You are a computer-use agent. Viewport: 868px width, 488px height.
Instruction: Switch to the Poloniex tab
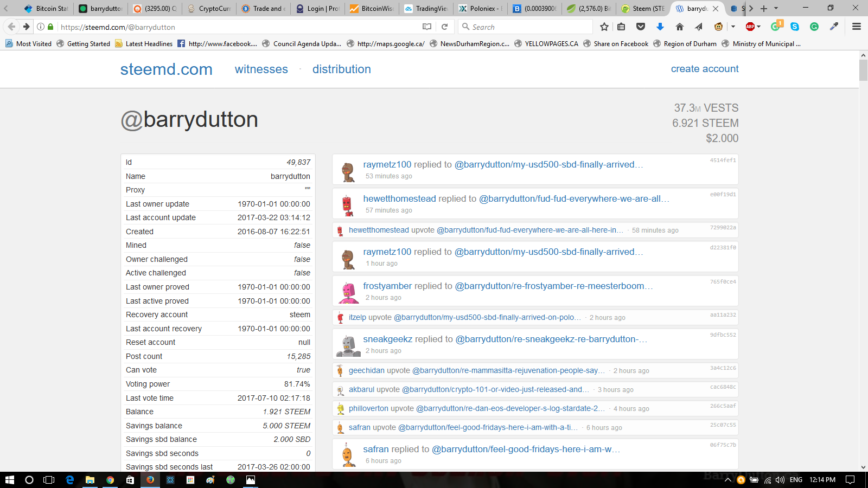pyautogui.click(x=480, y=8)
